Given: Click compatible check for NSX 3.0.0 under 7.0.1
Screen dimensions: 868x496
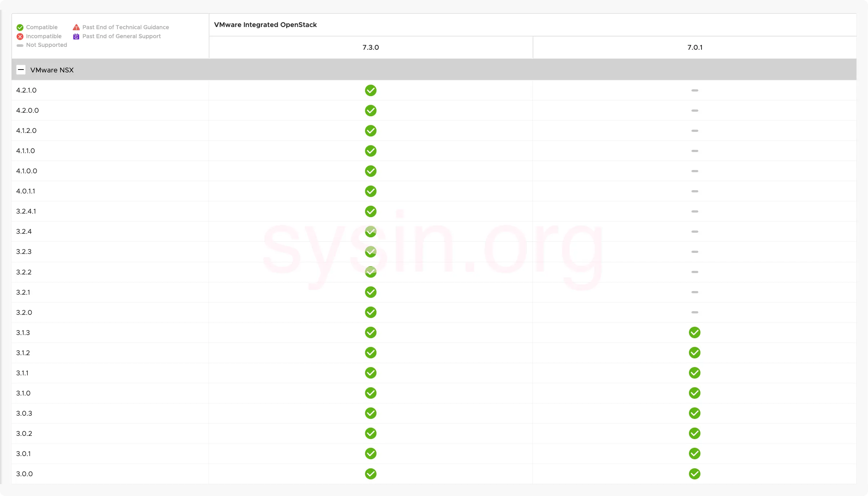Looking at the screenshot, I should click(x=694, y=474).
